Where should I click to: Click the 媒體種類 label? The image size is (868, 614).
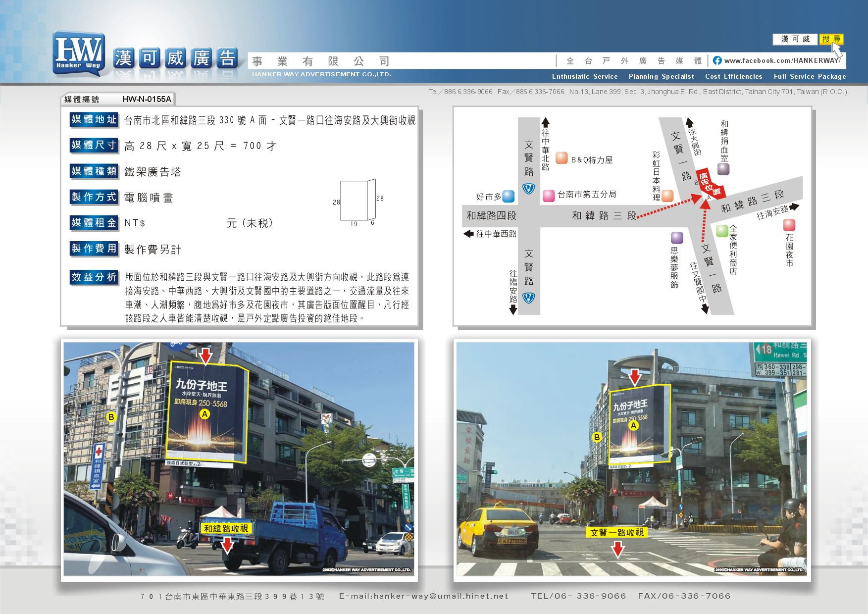[94, 171]
